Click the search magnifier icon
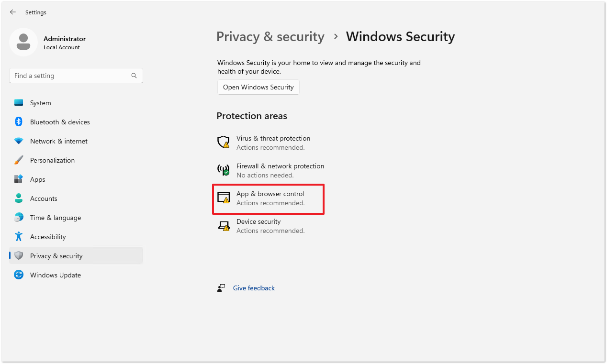Viewport: 607px width, 364px height. click(134, 76)
